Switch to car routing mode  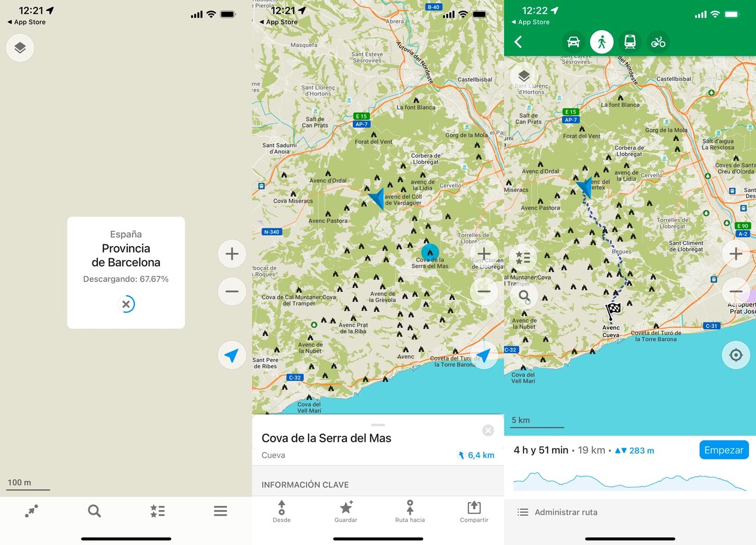click(573, 41)
